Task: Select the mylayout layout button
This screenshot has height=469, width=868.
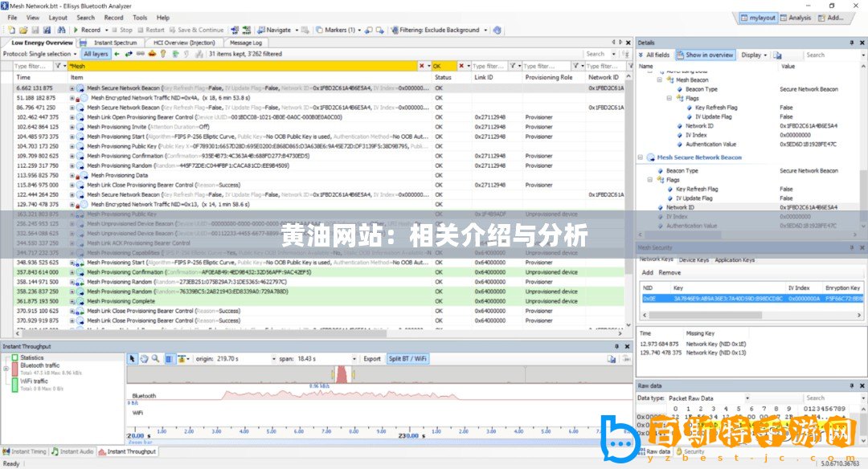Action: (758, 18)
